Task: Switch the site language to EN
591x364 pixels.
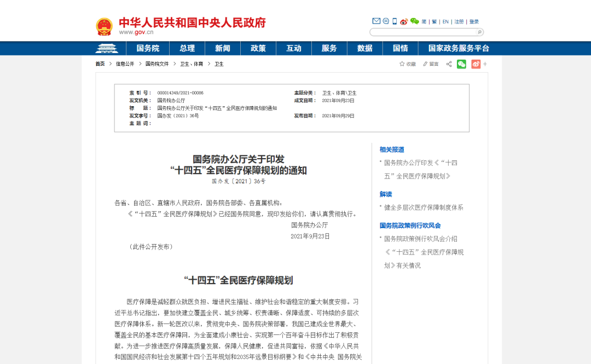Action: (445, 22)
